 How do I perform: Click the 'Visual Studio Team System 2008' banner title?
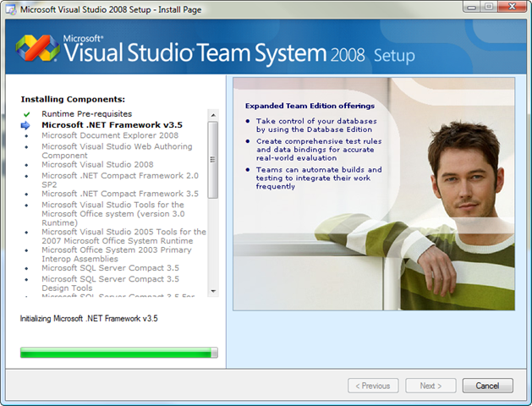pyautogui.click(x=214, y=52)
